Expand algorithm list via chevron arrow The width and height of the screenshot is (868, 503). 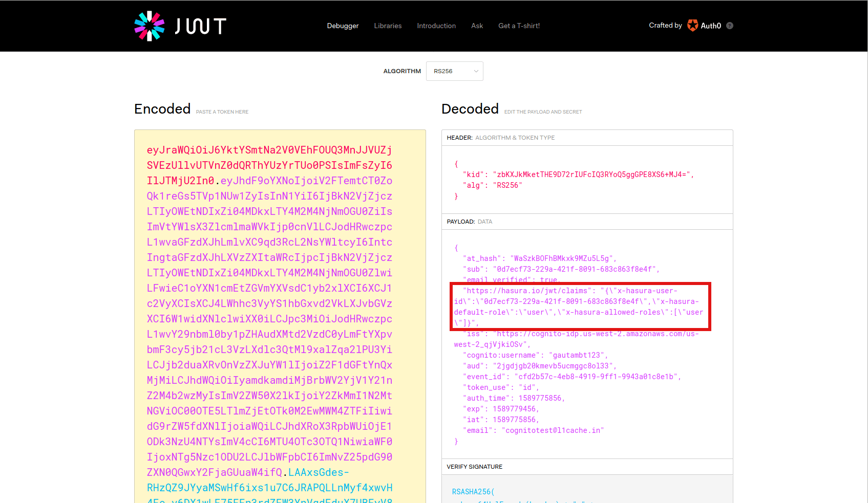pyautogui.click(x=476, y=71)
